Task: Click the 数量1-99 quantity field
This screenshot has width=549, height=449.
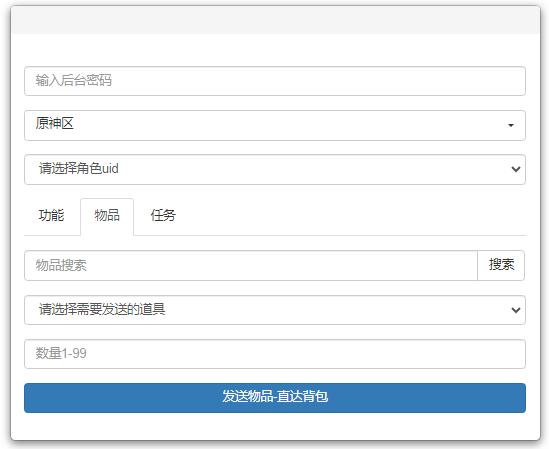Action: coord(275,354)
